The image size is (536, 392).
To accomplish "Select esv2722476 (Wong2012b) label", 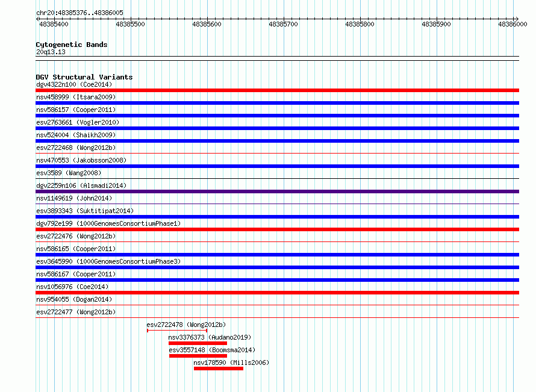I will pyautogui.click(x=76, y=236).
